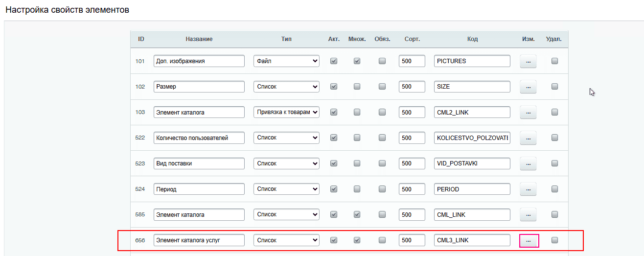
Task: Open type dropdown for property 656
Action: [286, 240]
